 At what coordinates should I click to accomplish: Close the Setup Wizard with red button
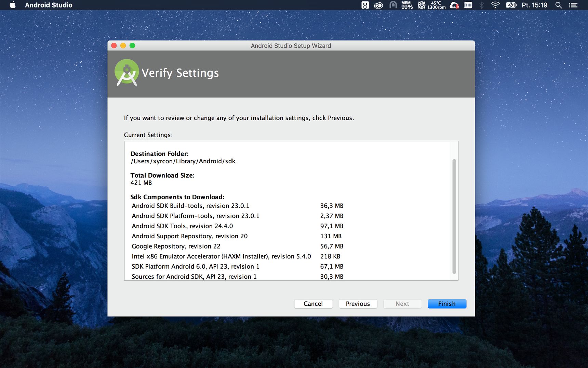tap(114, 46)
